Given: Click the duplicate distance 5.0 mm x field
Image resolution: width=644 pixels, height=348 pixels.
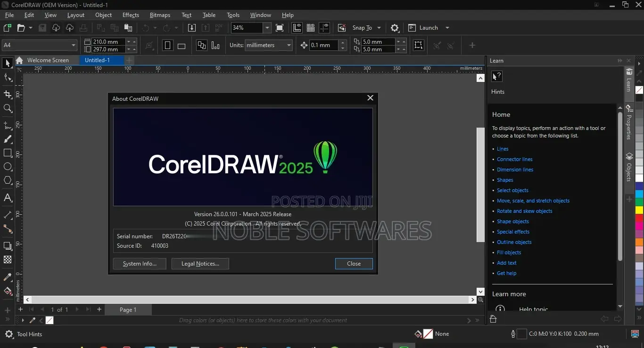Looking at the screenshot, I should 378,42.
